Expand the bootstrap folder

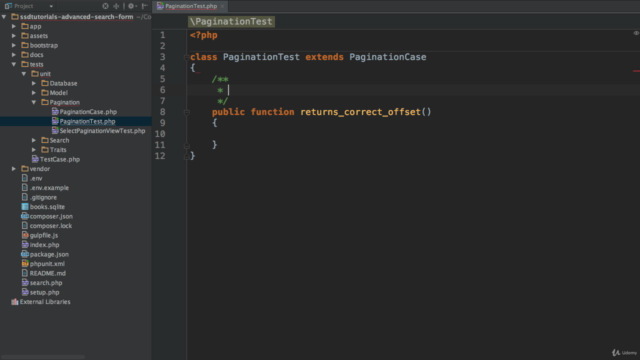coord(14,45)
